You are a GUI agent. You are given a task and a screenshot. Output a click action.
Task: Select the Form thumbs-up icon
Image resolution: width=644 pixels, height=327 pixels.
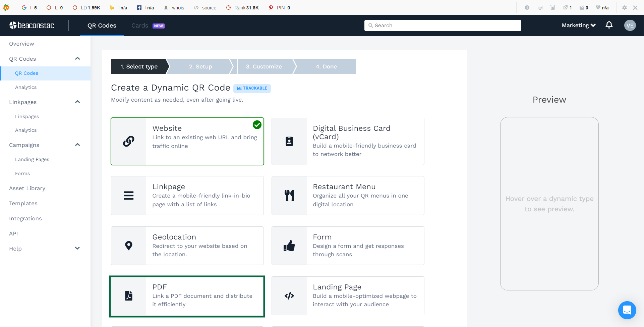289,246
